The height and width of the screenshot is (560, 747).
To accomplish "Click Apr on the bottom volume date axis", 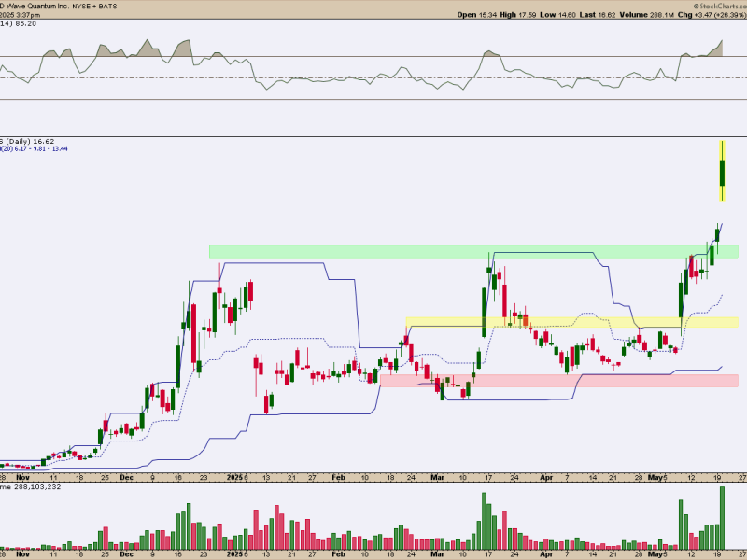I will (x=546, y=554).
